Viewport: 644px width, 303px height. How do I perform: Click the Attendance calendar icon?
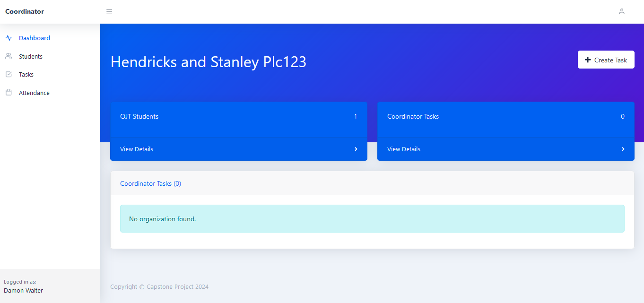[x=9, y=93]
